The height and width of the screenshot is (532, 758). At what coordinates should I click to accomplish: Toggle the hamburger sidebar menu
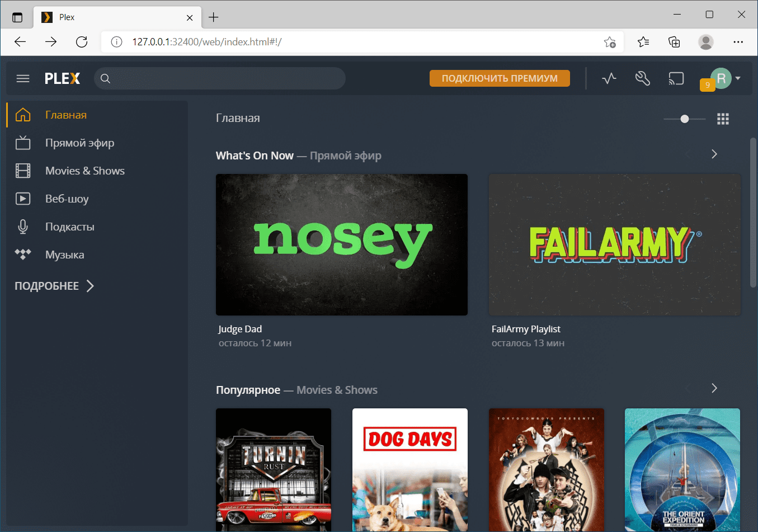pos(23,78)
